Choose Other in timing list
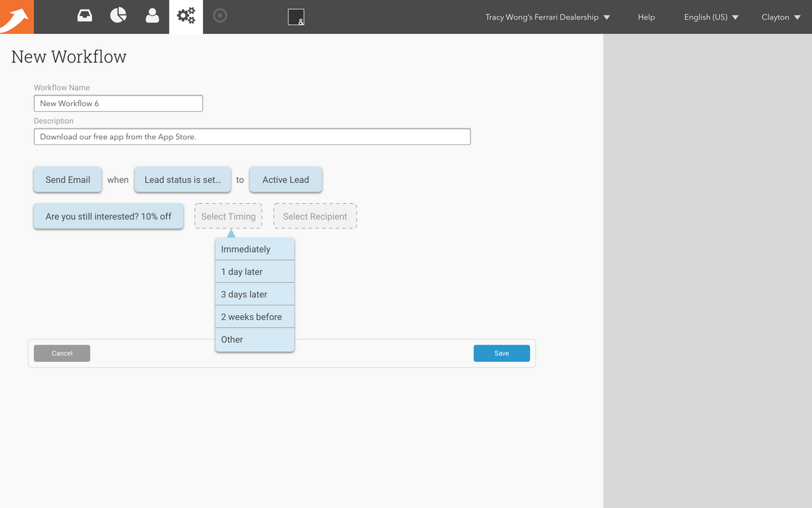The width and height of the screenshot is (812, 508). 254,339
